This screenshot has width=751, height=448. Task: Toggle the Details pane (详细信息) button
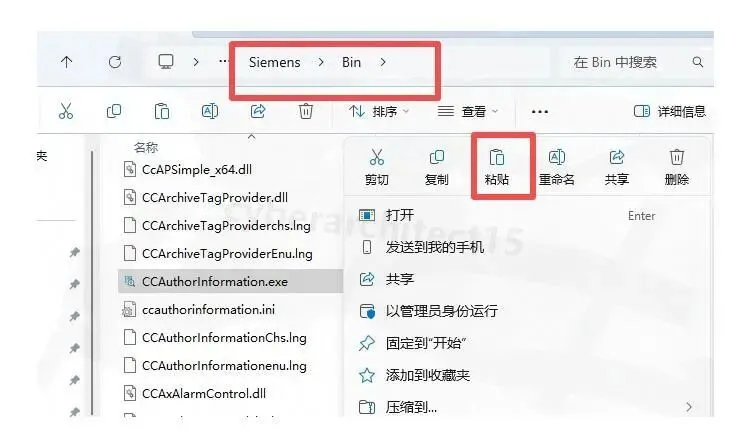pos(669,112)
